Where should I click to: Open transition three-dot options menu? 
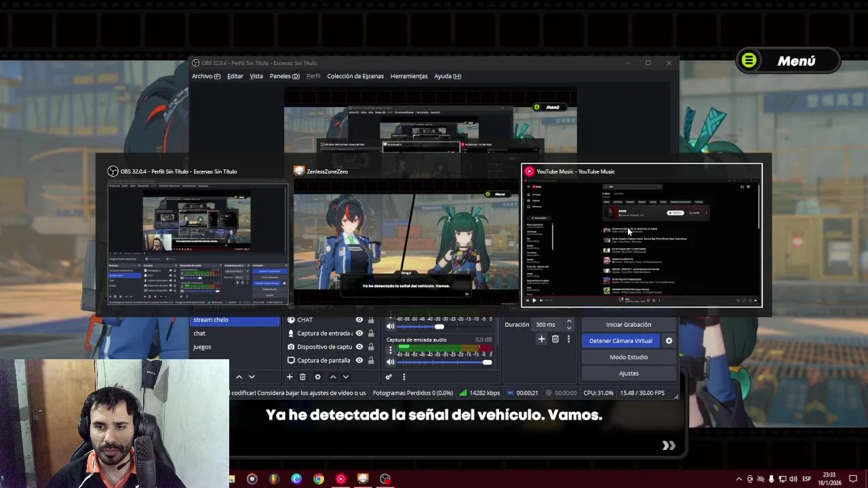(x=568, y=339)
